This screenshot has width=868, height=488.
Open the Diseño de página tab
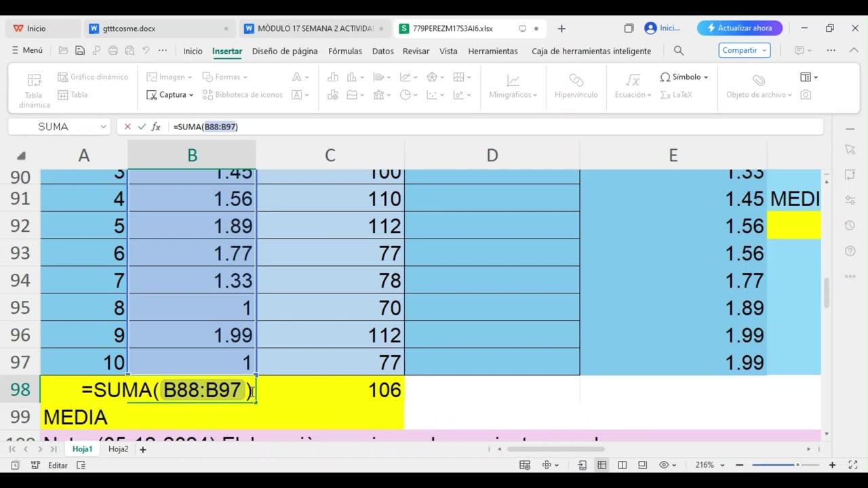click(x=285, y=51)
